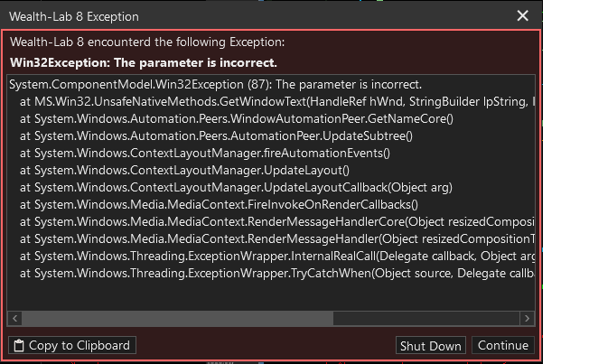Image resolution: width=589 pixels, height=364 pixels.
Task: Click right arrow of horizontal scrollbar
Action: tap(527, 319)
